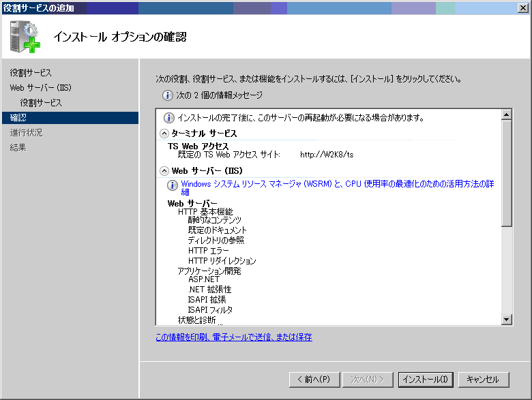532x400 pixels.
Task: Select the 結果 step in sidebar
Action: tap(18, 147)
